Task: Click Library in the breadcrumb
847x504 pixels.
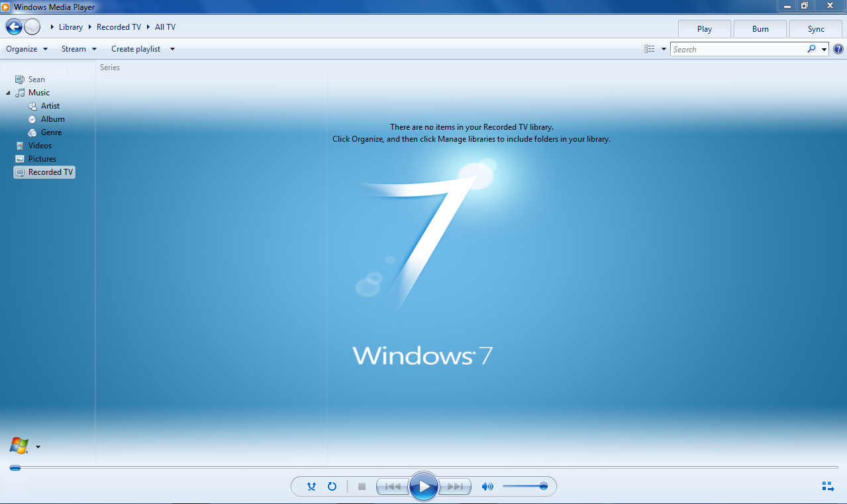Action: 71,27
